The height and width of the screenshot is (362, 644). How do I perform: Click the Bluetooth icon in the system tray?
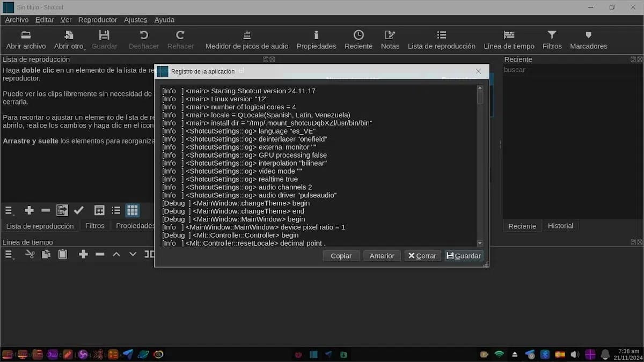(544, 354)
